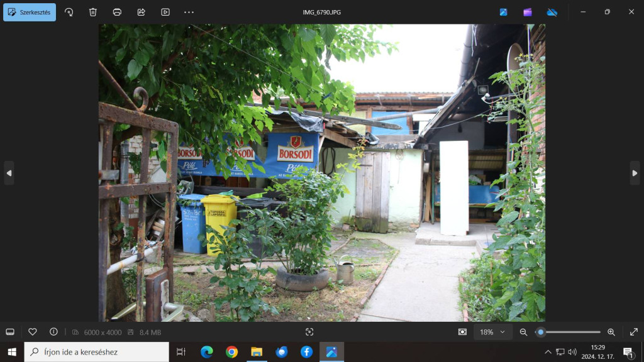This screenshot has height=362, width=644.
Task: Expand hidden system tray icons chevron
Action: (x=548, y=352)
